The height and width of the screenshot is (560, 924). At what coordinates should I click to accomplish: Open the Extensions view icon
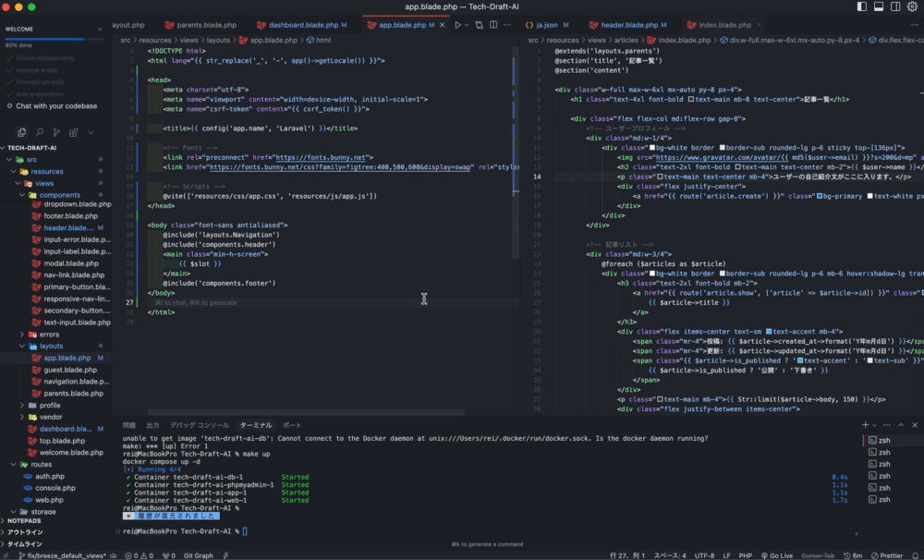click(x=73, y=133)
